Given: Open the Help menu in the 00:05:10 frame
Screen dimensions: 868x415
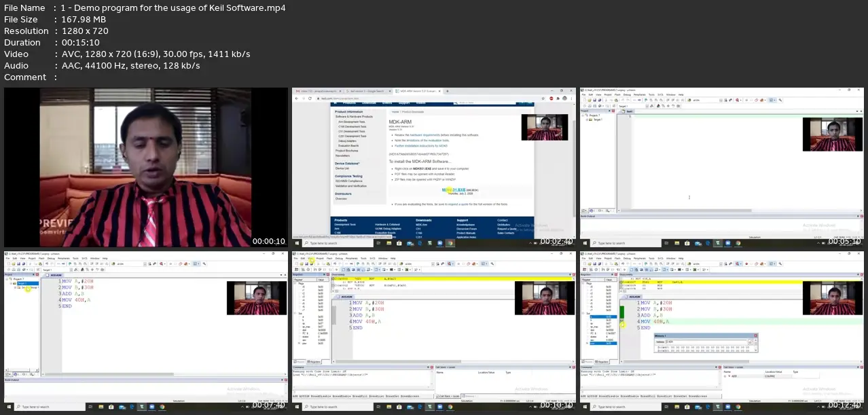Looking at the screenshot, I should 681,94.
